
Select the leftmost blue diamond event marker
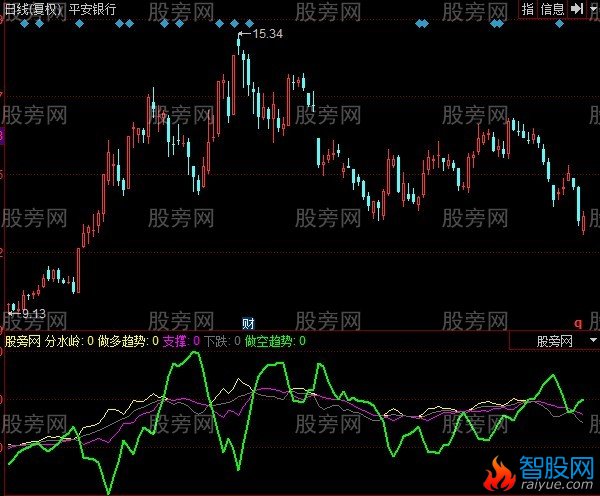tap(24, 24)
